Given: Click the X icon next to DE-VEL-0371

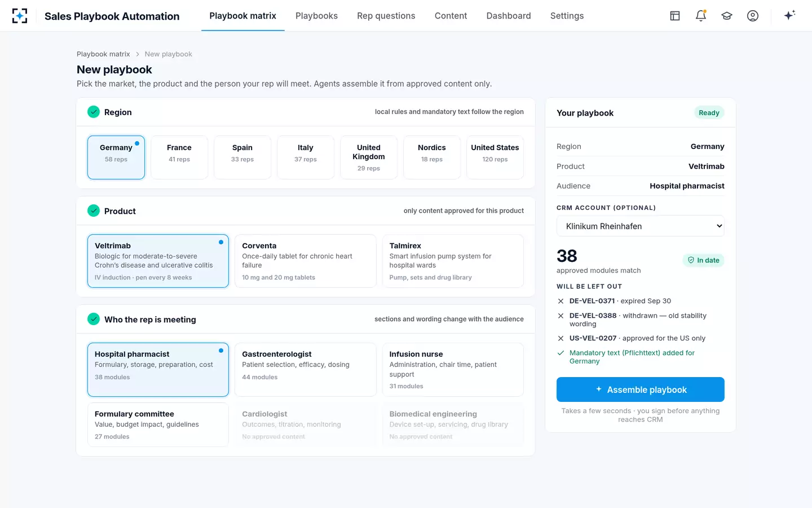Looking at the screenshot, I should tap(561, 301).
